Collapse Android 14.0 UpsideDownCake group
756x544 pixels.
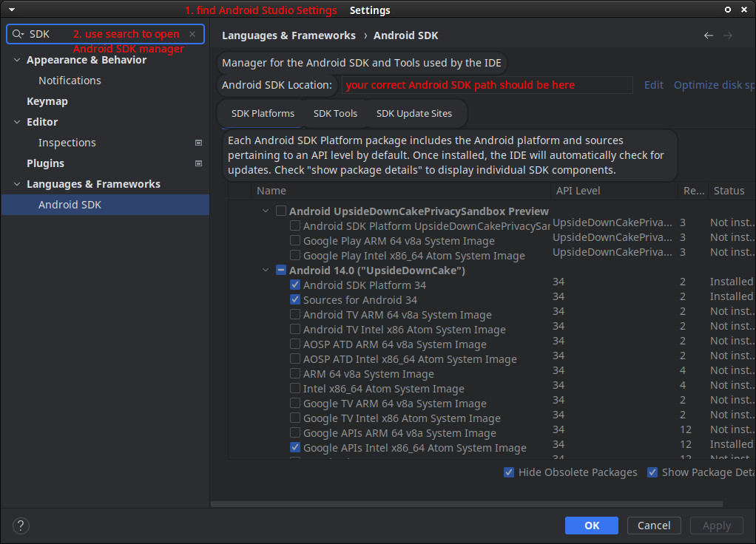pos(266,271)
